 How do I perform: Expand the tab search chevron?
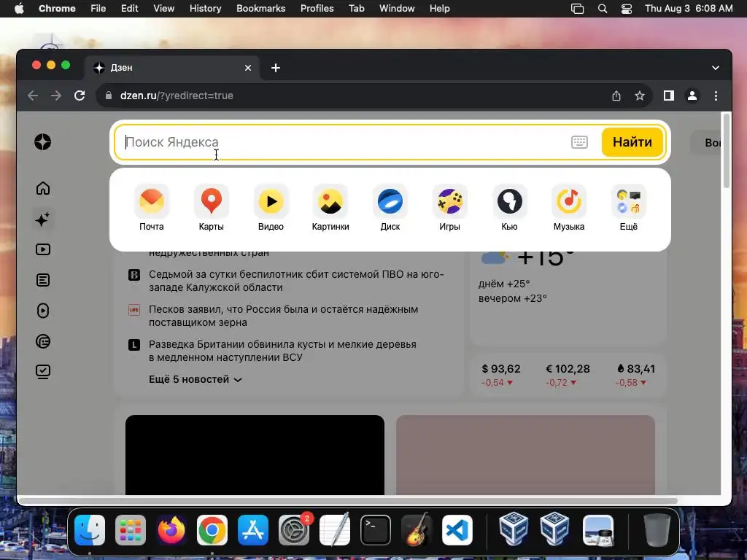point(716,68)
